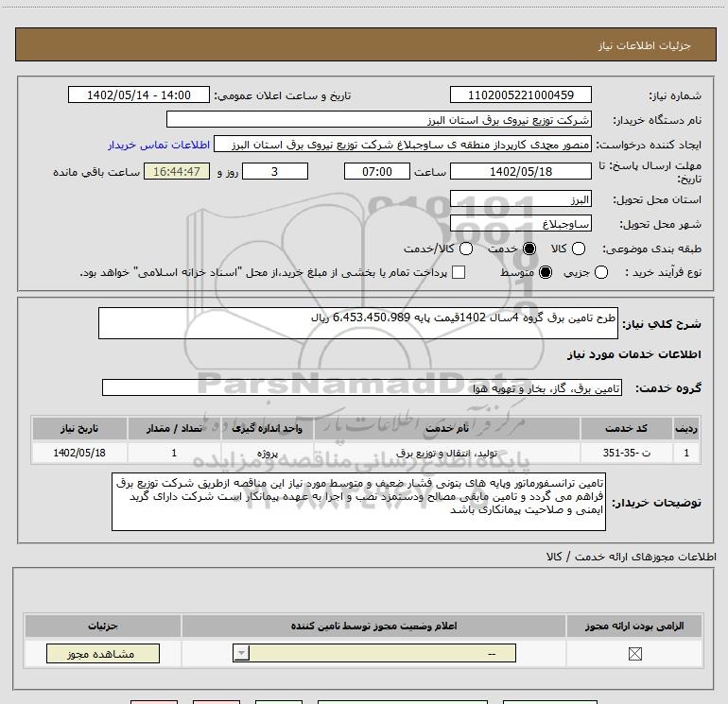Image resolution: width=728 pixels, height=704 pixels.
Task: Click need date cell 1402/05/18
Action: point(79,453)
